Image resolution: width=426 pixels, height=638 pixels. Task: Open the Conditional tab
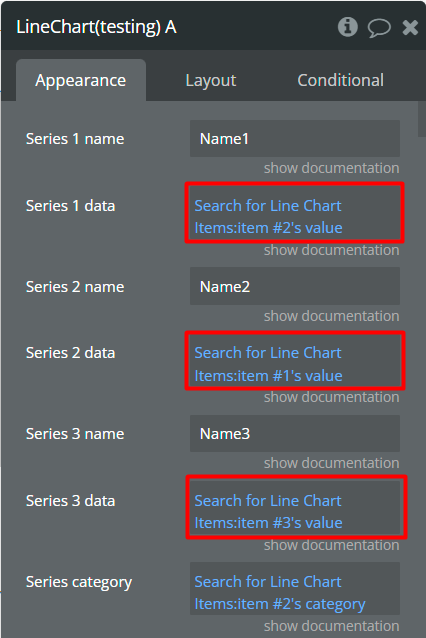click(x=341, y=80)
